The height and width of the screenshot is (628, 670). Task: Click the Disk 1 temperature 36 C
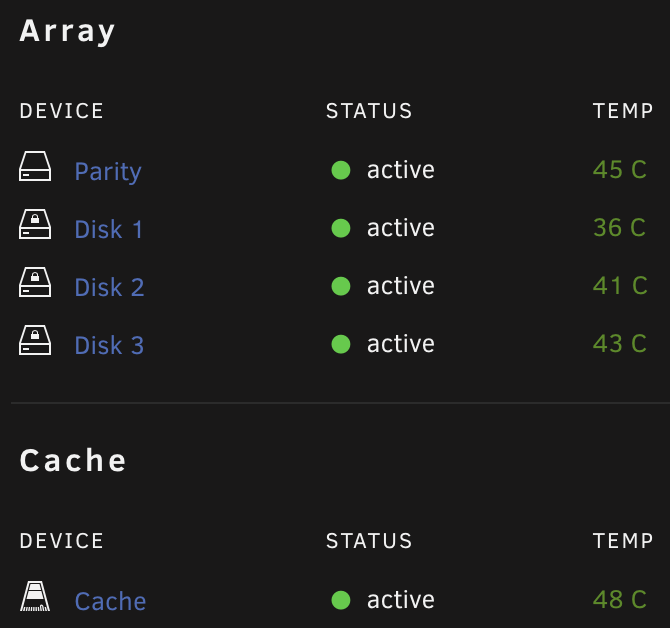[620, 228]
